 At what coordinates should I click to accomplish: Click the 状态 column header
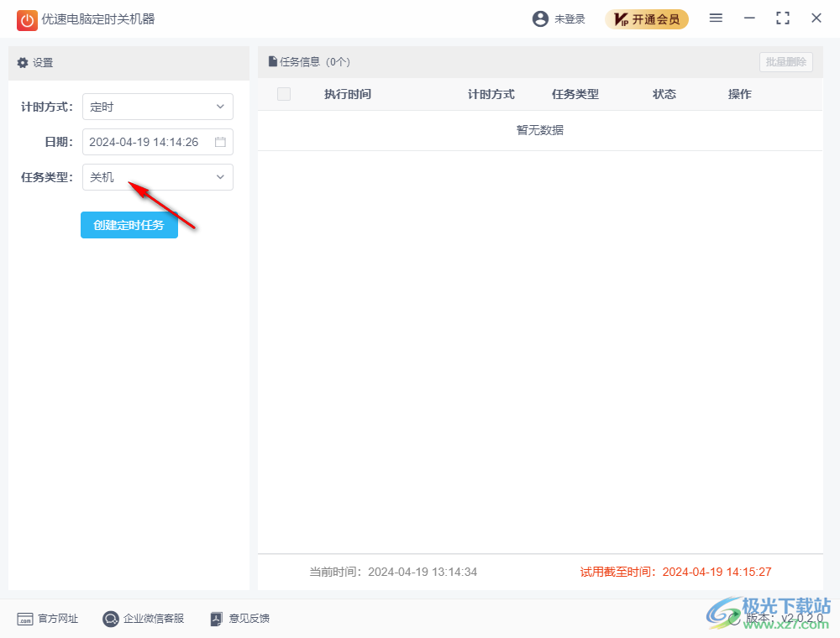664,94
